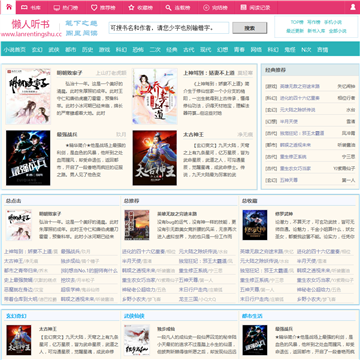The height and width of the screenshot is (360, 360).
Task: Click the 懒人听书 site logo
Action: 31,28
